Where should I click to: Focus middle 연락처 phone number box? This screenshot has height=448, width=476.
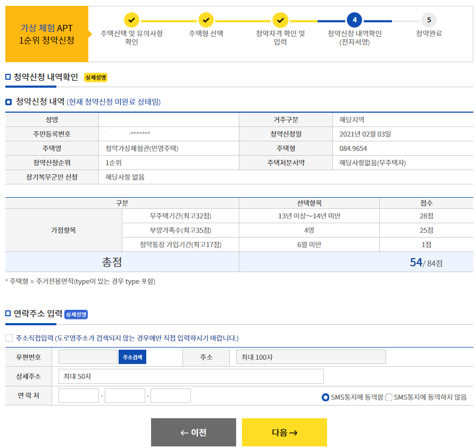[125, 395]
